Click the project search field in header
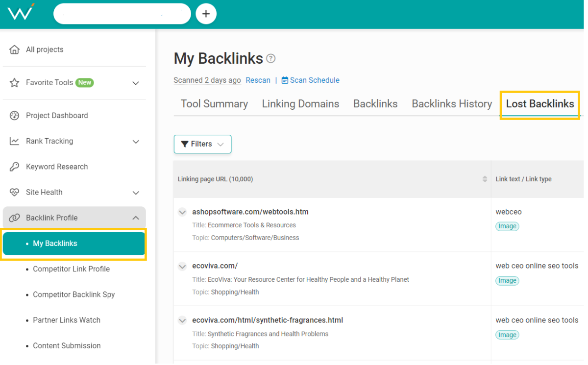Image resolution: width=588 pixels, height=365 pixels. (122, 14)
